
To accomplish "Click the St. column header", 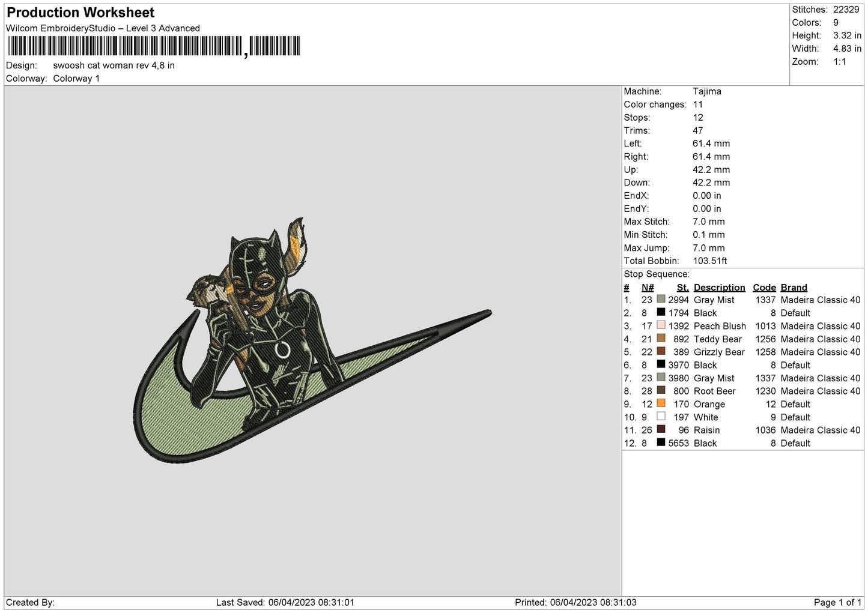I will pyautogui.click(x=682, y=288).
